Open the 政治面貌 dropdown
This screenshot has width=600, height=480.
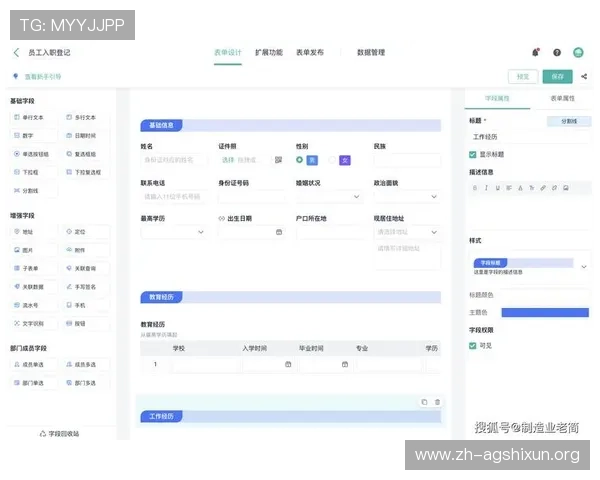point(407,197)
